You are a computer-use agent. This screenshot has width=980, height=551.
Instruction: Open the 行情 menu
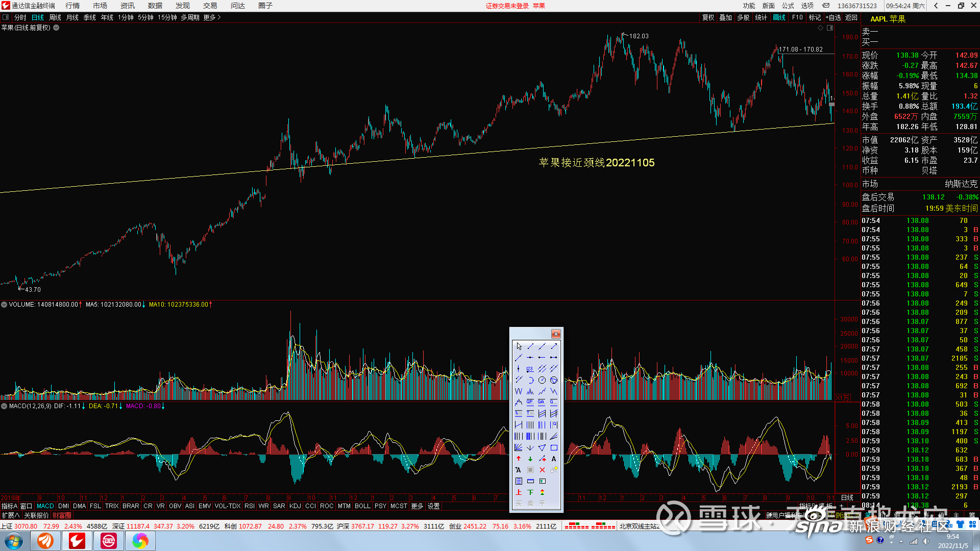point(72,6)
